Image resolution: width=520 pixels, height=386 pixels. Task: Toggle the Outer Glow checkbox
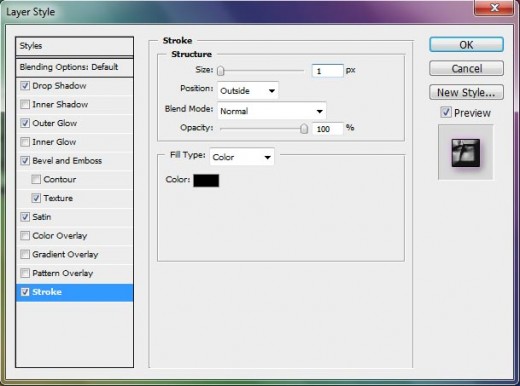(x=25, y=123)
